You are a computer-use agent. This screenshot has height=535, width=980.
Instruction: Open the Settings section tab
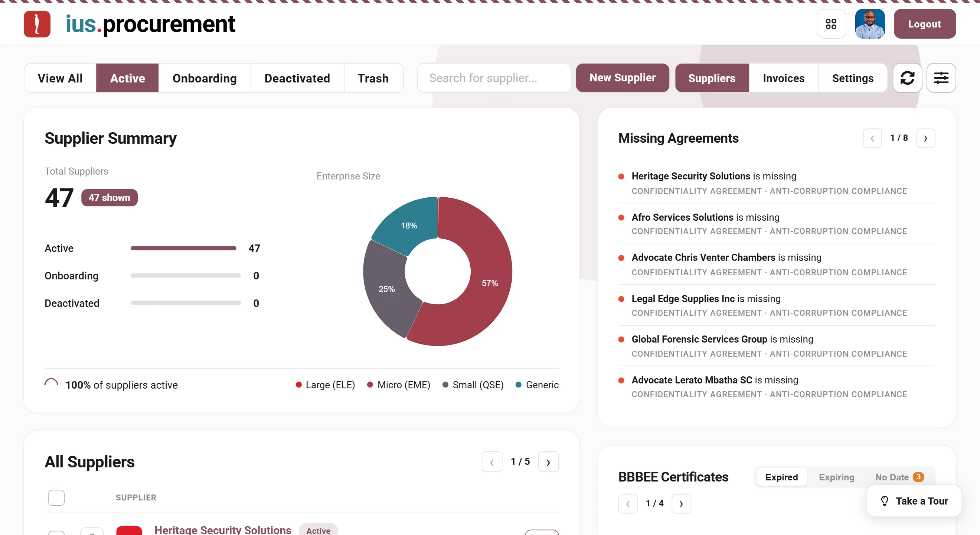(853, 78)
